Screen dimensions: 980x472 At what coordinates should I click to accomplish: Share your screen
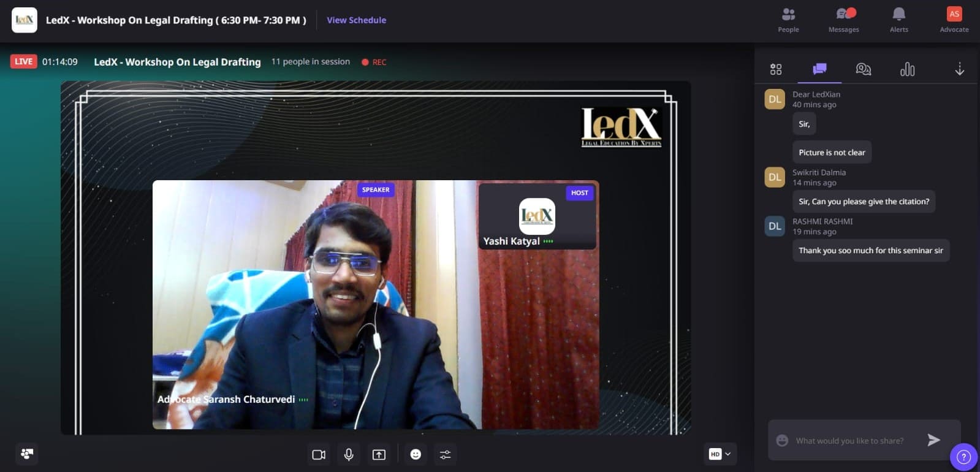click(x=379, y=454)
